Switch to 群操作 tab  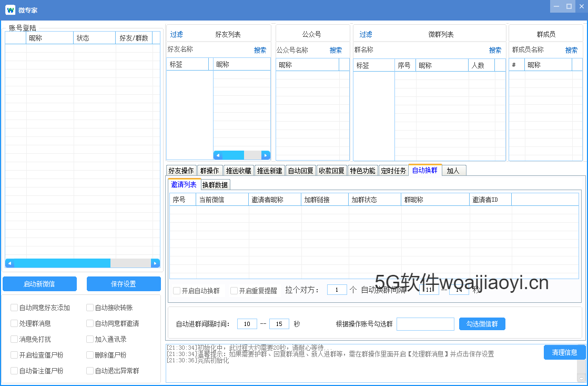point(210,171)
